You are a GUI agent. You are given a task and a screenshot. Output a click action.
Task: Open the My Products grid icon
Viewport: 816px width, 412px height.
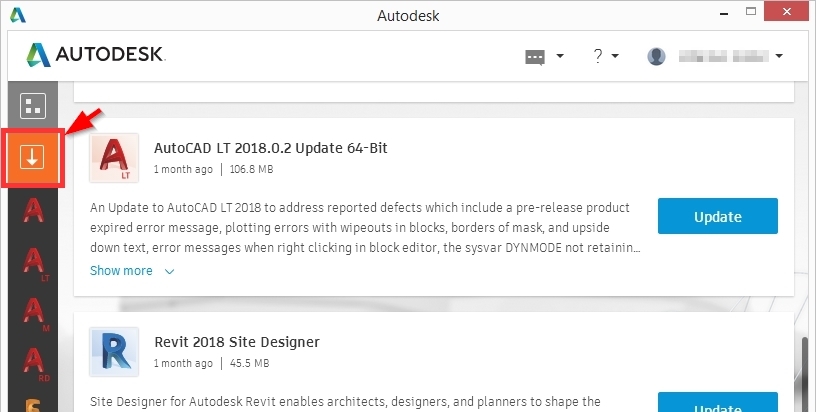(x=33, y=106)
